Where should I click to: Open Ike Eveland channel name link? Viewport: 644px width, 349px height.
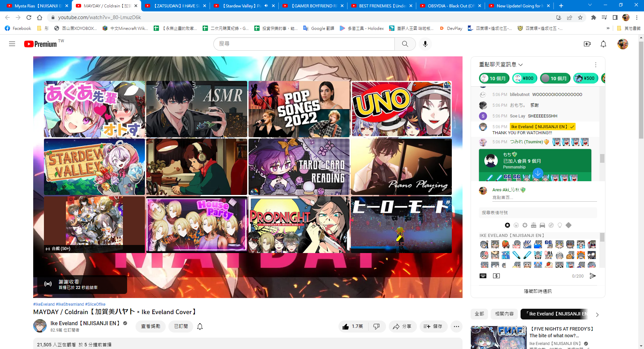(x=85, y=323)
